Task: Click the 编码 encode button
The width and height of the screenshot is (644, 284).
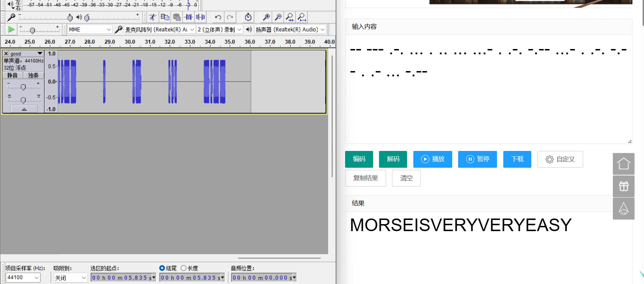Action: tap(359, 159)
